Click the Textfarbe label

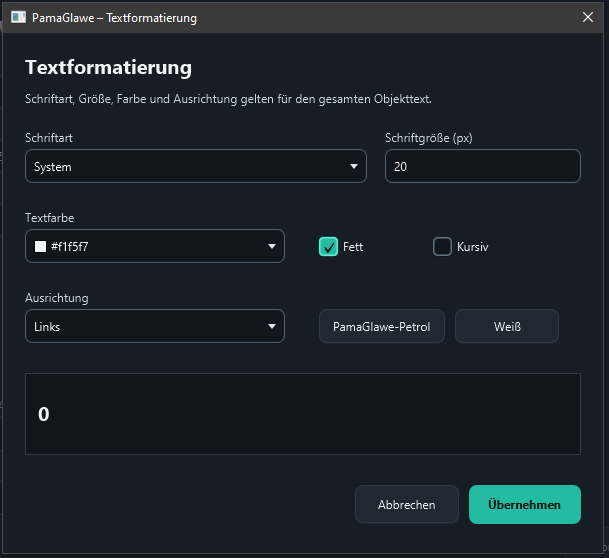click(x=50, y=218)
